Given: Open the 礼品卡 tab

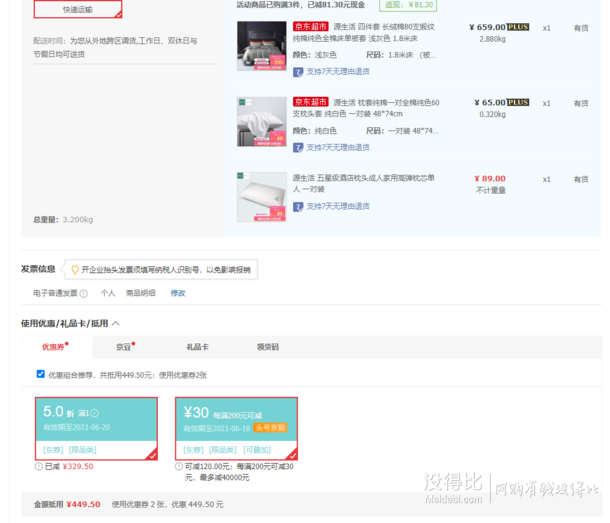Looking at the screenshot, I should pyautogui.click(x=197, y=347).
